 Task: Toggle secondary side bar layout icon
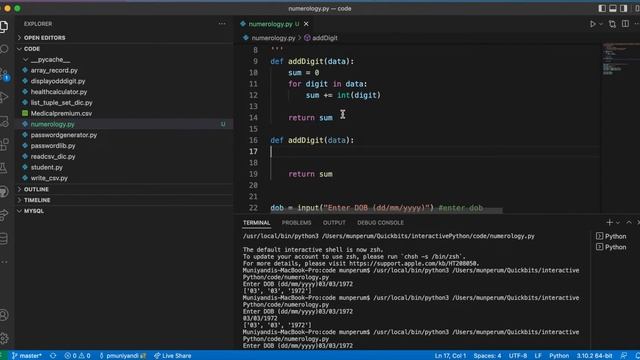click(x=623, y=8)
